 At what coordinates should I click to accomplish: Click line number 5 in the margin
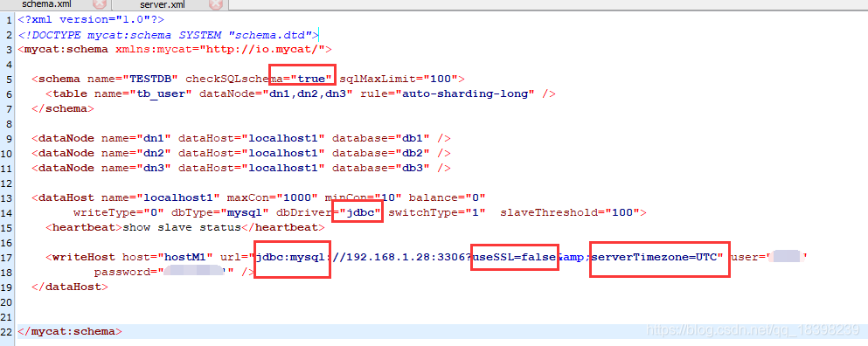(x=10, y=80)
